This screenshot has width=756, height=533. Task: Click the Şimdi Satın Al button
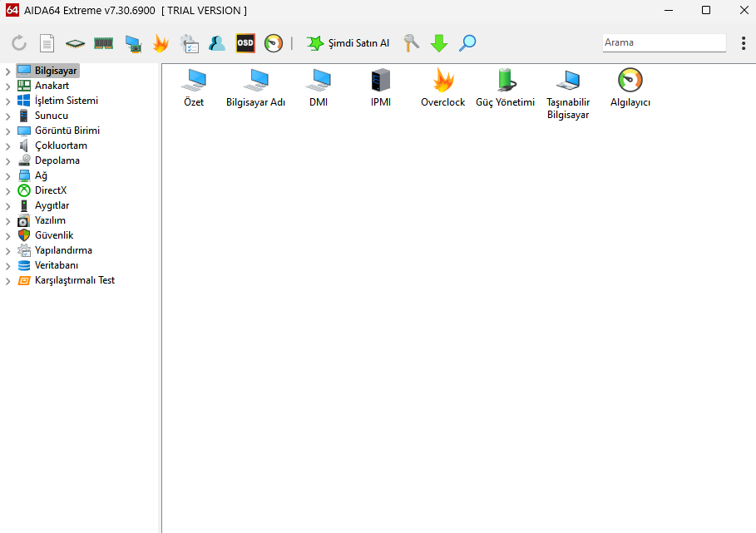coord(348,43)
